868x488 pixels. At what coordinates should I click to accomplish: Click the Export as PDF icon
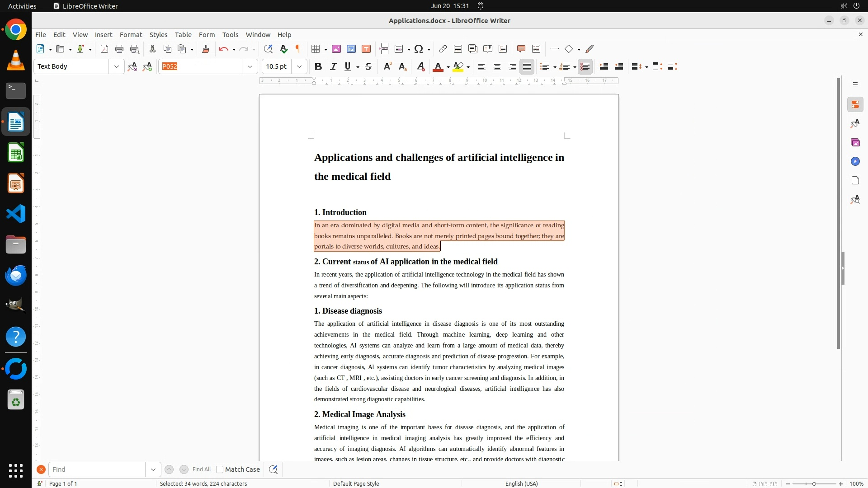(104, 49)
